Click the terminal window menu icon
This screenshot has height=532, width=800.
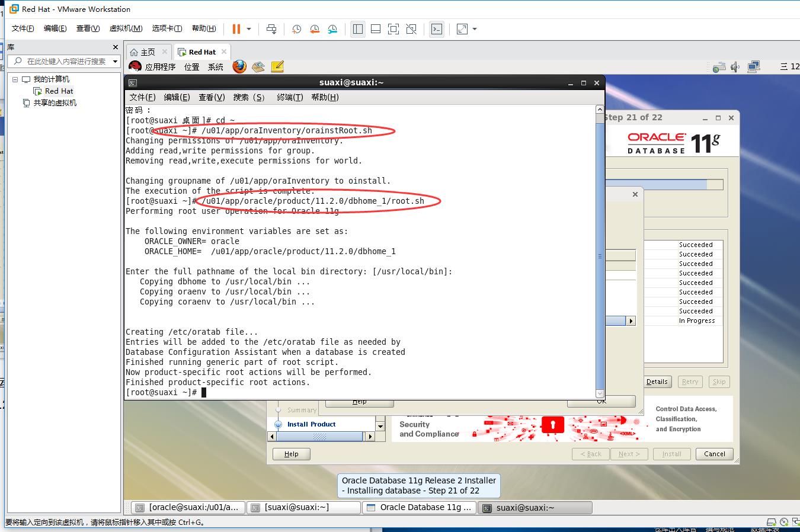(133, 83)
